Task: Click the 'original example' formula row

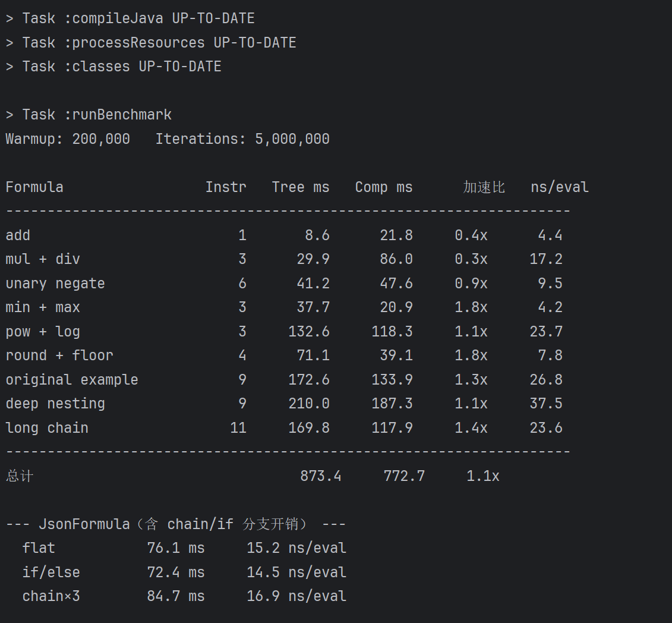Action: [x=284, y=380]
